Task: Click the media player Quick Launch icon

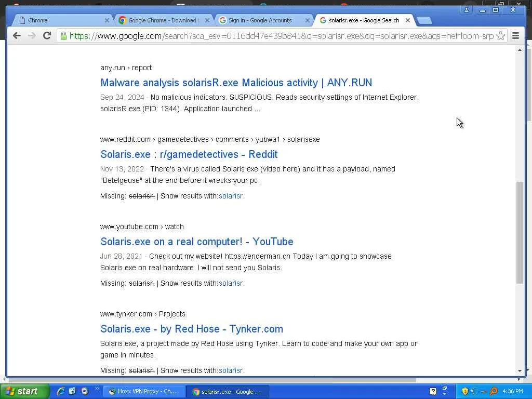Action: pyautogui.click(x=84, y=391)
